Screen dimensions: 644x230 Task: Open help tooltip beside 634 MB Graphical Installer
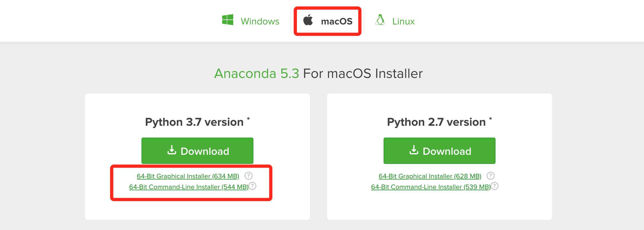click(249, 176)
